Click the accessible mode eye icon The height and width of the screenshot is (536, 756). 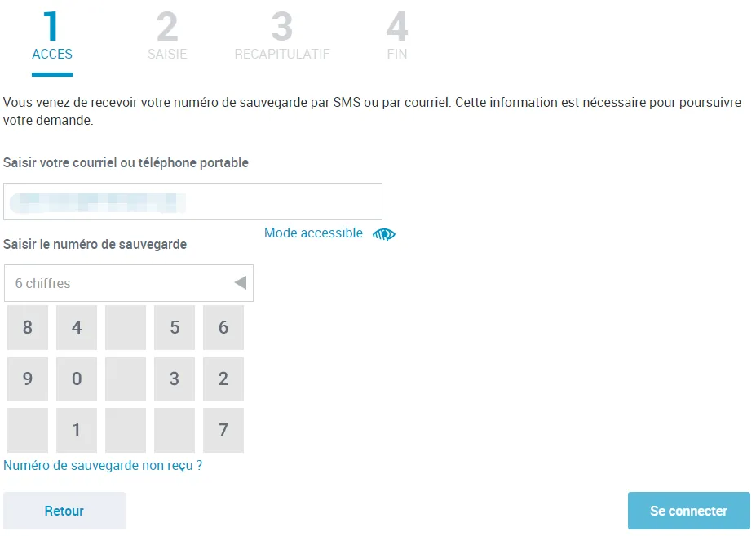(x=383, y=234)
